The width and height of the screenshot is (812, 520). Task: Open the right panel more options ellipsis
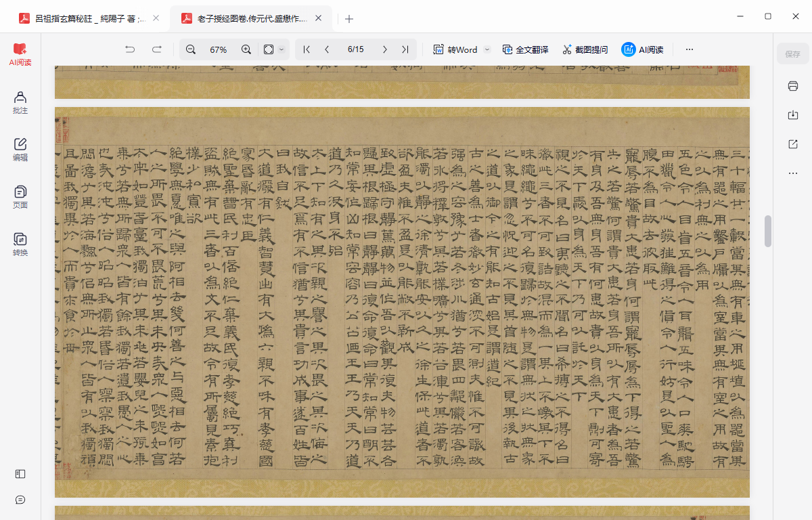(x=793, y=173)
